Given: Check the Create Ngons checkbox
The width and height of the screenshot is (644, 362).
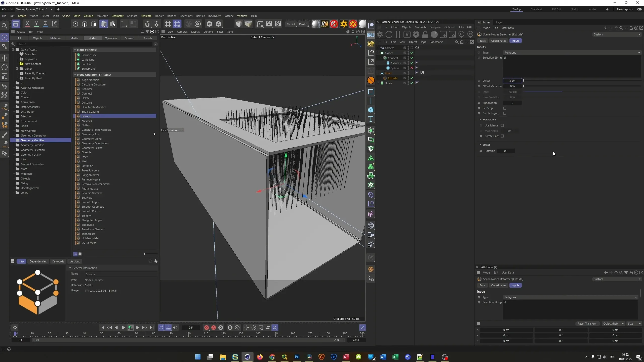Looking at the screenshot, I should coord(505,113).
